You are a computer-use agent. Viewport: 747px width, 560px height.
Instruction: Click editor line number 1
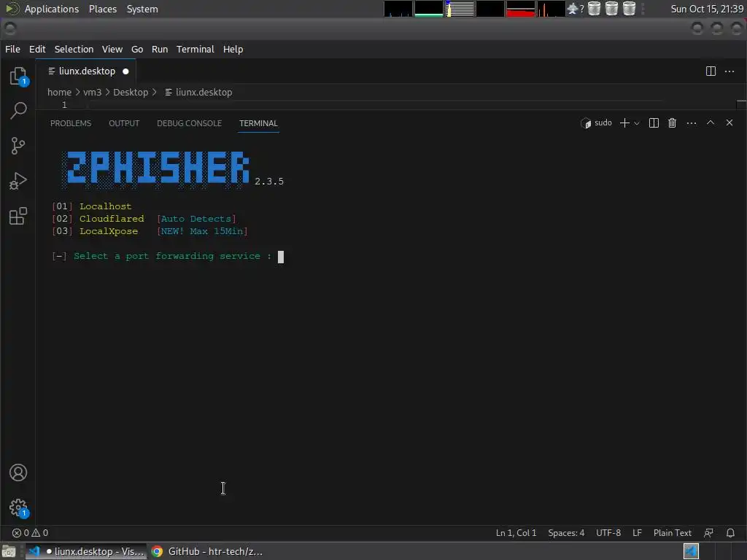(64, 105)
